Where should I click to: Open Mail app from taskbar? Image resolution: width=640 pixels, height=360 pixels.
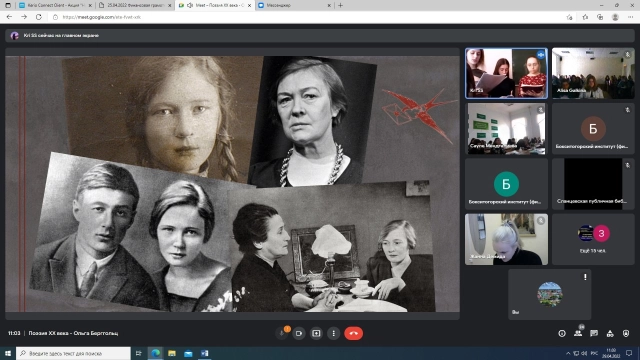(188, 353)
